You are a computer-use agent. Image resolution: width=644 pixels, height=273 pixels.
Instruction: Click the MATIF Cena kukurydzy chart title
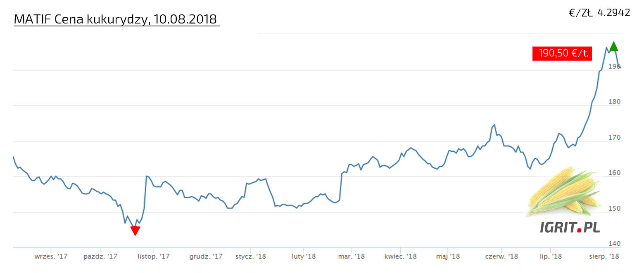[116, 19]
